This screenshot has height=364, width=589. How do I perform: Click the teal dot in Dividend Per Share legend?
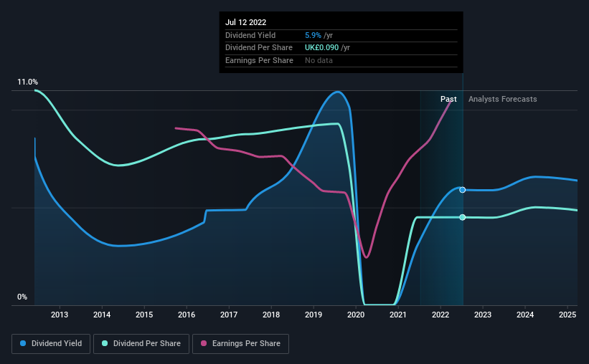coord(105,343)
